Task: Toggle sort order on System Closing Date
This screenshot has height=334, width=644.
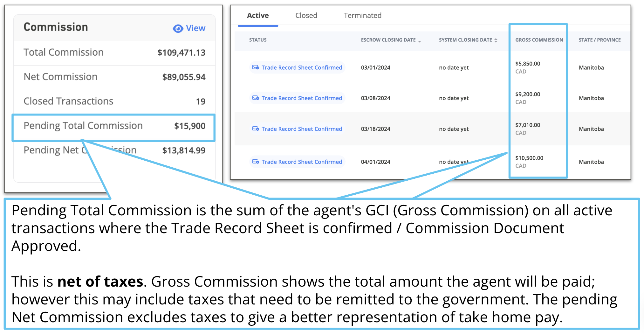Action: (496, 40)
